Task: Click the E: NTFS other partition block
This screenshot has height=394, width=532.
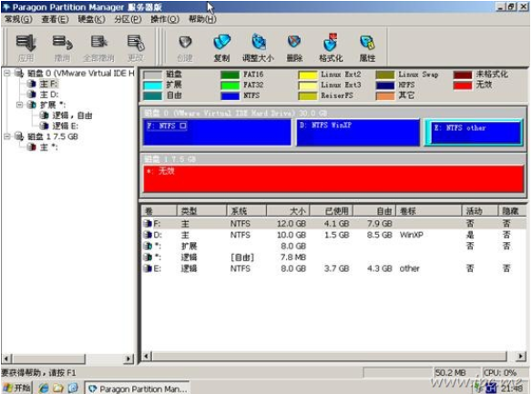Action: [474, 133]
